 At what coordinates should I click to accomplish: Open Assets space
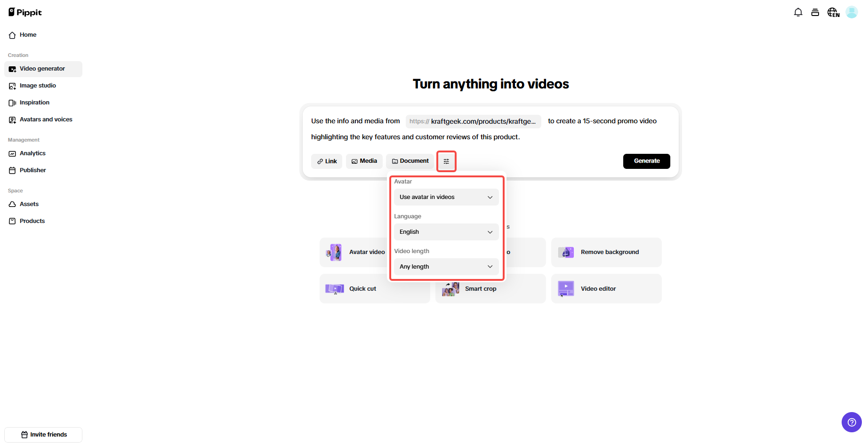coord(43,204)
